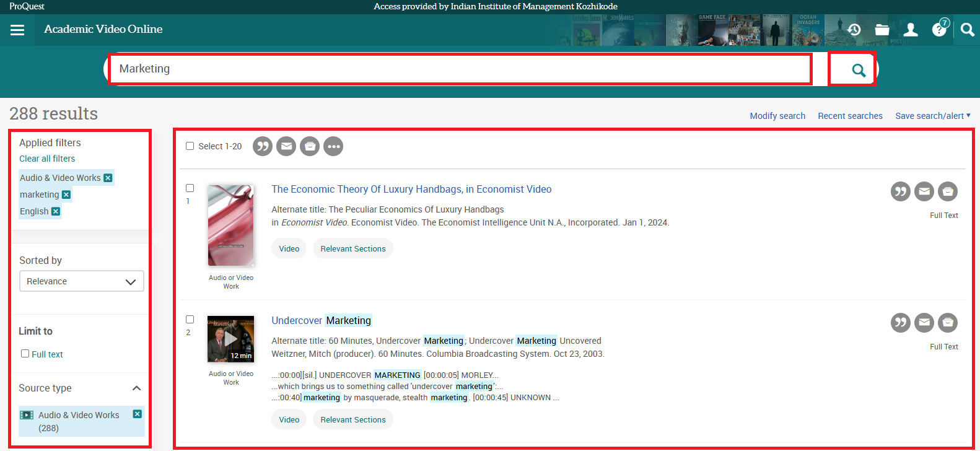Image resolution: width=980 pixels, height=451 pixels.
Task: Open the help question mark icon
Action: click(x=939, y=30)
